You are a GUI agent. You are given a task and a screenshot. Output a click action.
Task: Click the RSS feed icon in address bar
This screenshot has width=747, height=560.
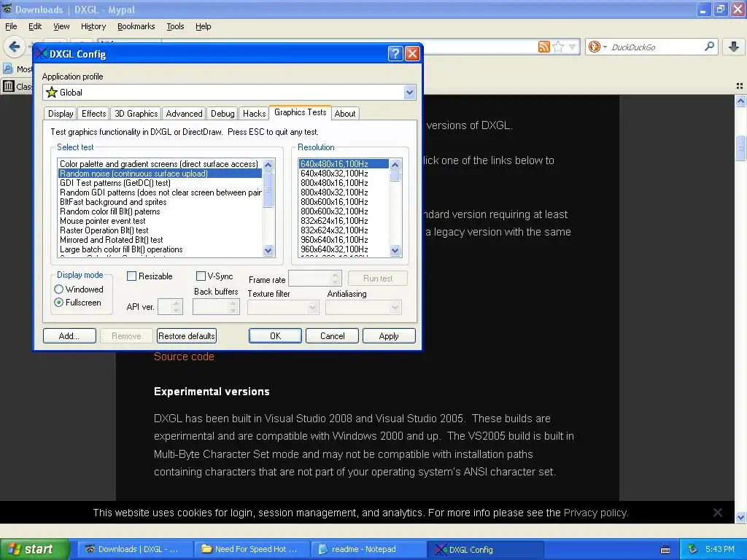pyautogui.click(x=544, y=47)
